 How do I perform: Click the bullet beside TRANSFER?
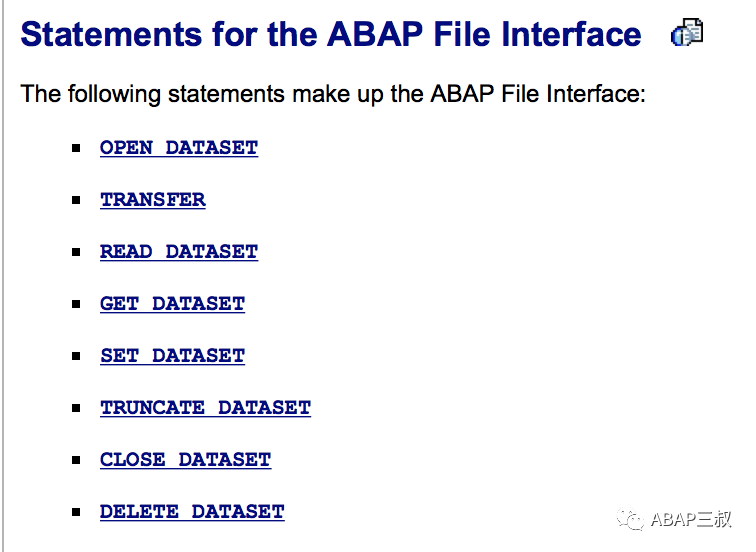pos(76,200)
